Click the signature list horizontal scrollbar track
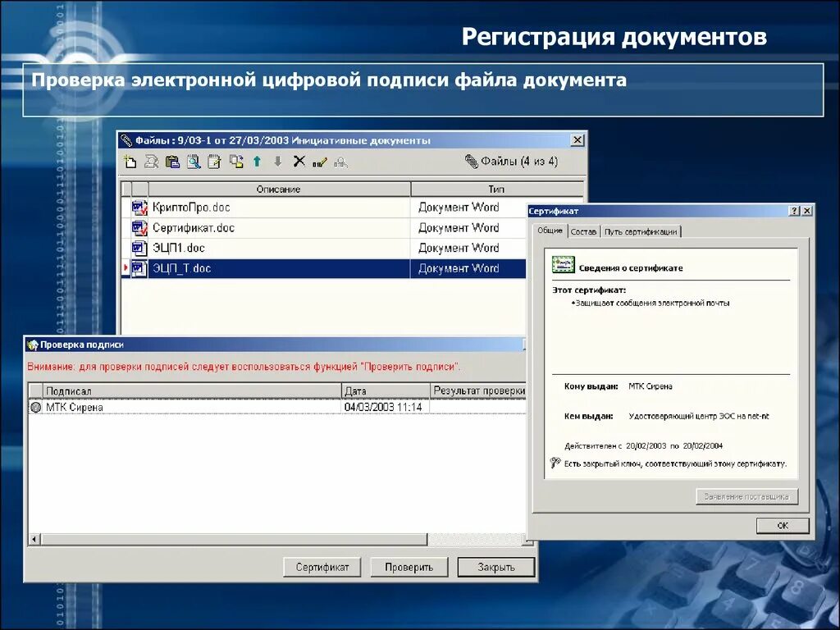 pos(477,539)
